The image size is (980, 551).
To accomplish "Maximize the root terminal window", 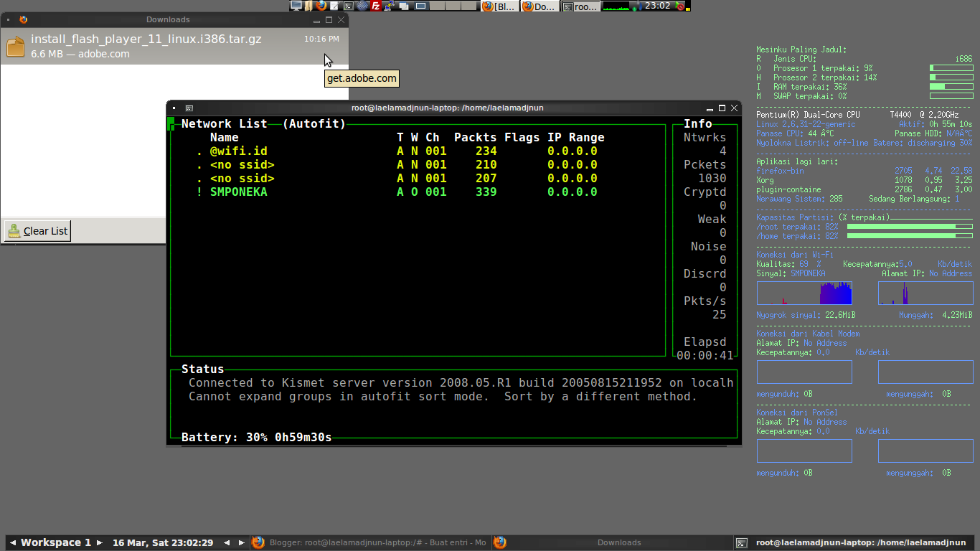I will point(722,108).
